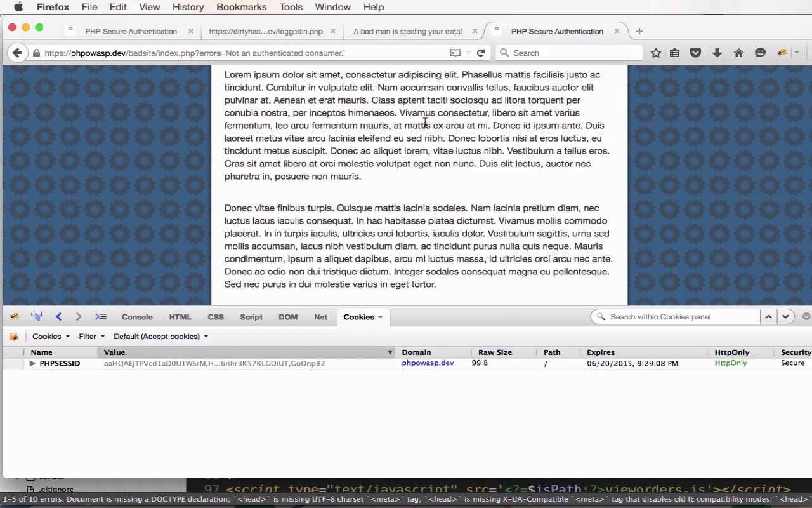Viewport: 812px width, 508px height.
Task: Sort cookies by Name column
Action: pos(61,352)
